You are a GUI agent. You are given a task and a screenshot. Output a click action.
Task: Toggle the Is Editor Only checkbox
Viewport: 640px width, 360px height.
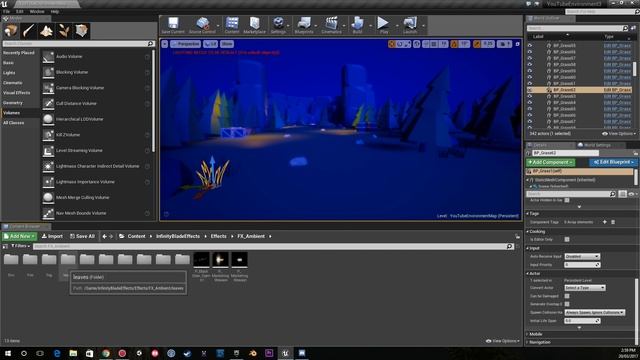pos(567,240)
